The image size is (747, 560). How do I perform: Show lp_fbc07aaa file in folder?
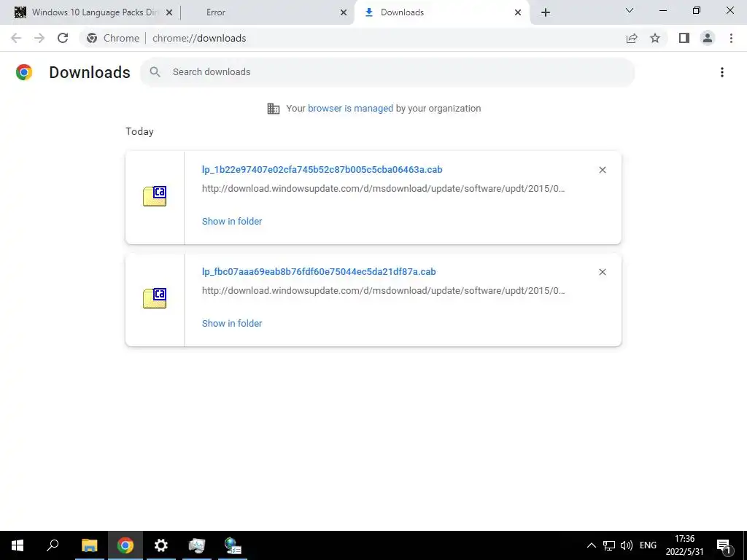point(232,323)
